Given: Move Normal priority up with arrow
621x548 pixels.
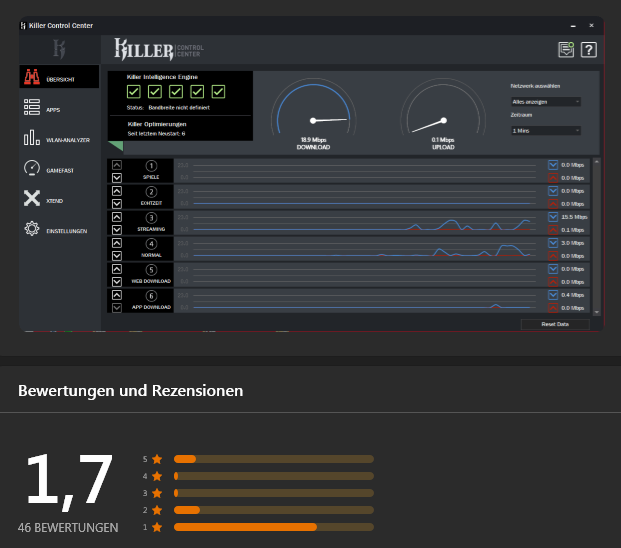Looking at the screenshot, I should (117, 243).
